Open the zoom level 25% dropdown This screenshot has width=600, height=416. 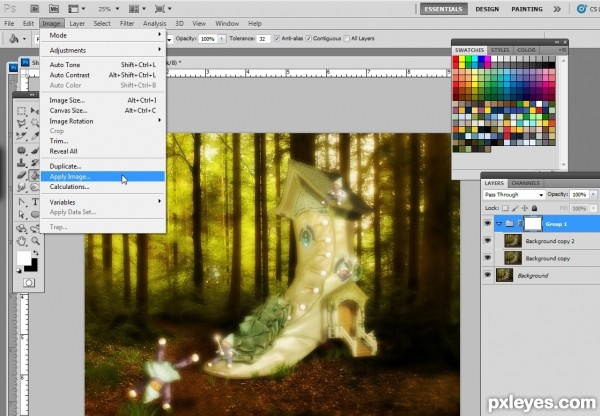117,8
